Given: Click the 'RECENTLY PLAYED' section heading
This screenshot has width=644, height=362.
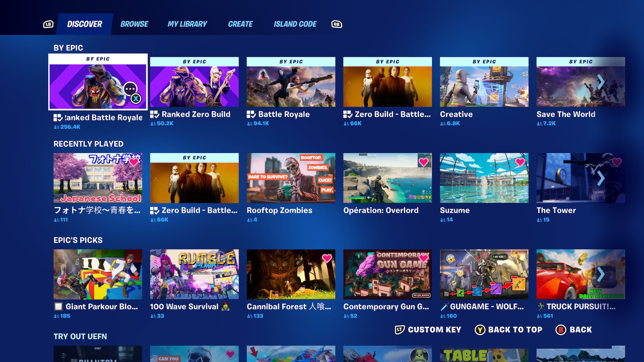Looking at the screenshot, I should click(89, 144).
